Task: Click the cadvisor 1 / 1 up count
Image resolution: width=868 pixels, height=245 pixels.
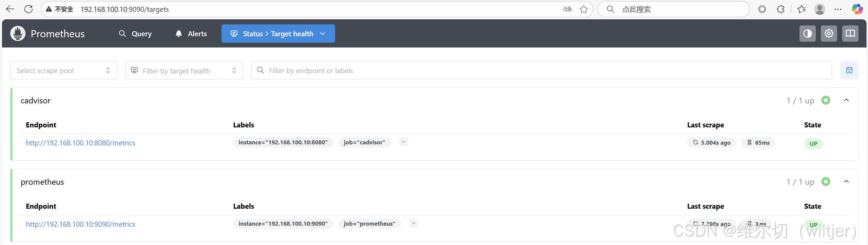Action: point(801,101)
